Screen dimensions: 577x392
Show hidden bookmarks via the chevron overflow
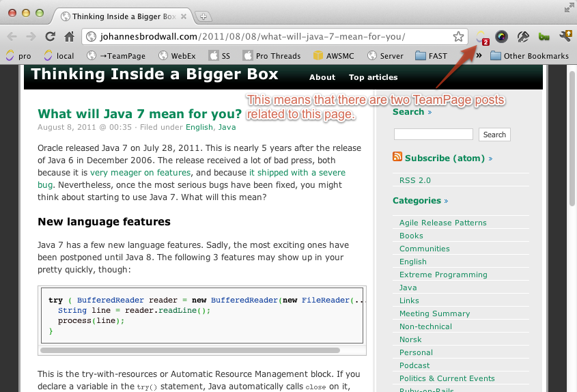pos(479,55)
